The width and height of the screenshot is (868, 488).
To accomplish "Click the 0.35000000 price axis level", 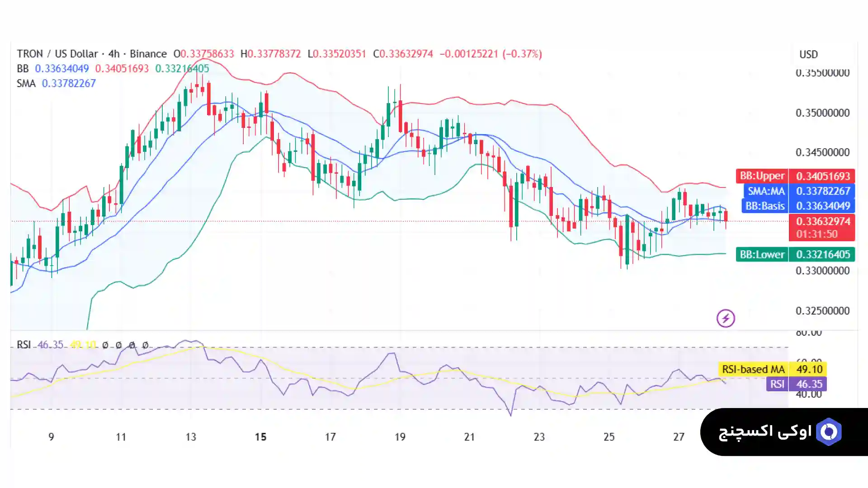I will coord(822,113).
